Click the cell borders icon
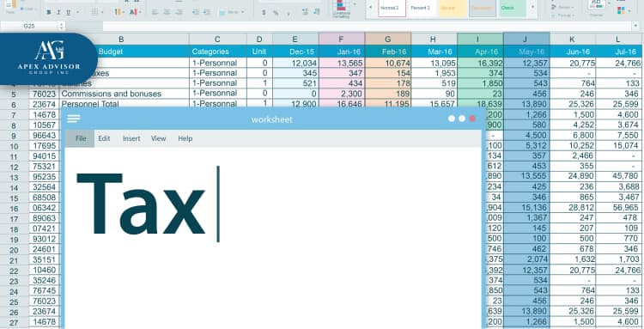The image size is (644, 329). (x=94, y=12)
